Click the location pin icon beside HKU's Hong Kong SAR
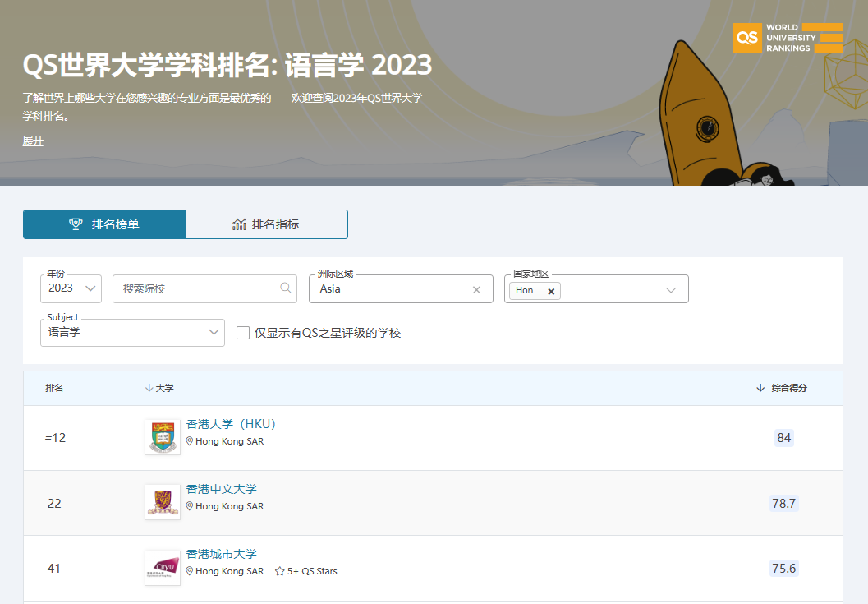 click(x=190, y=441)
